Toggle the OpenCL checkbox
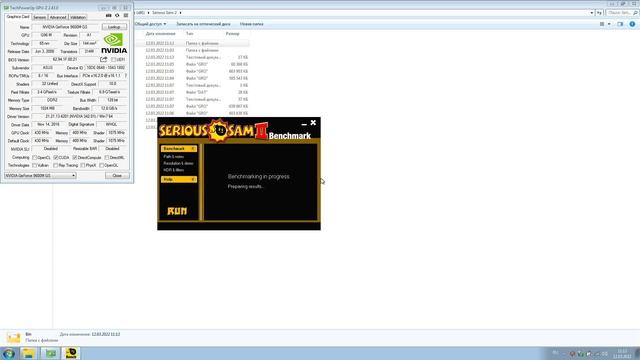 (35, 158)
